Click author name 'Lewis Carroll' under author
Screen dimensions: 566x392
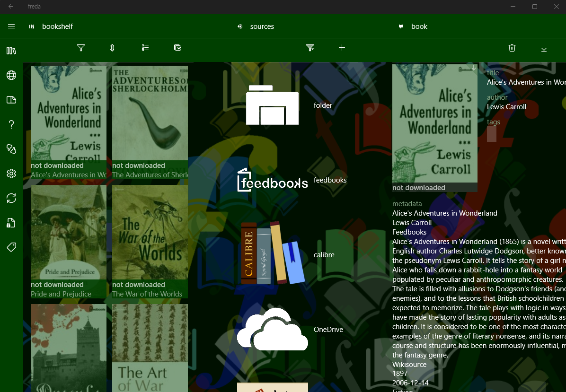(506, 107)
